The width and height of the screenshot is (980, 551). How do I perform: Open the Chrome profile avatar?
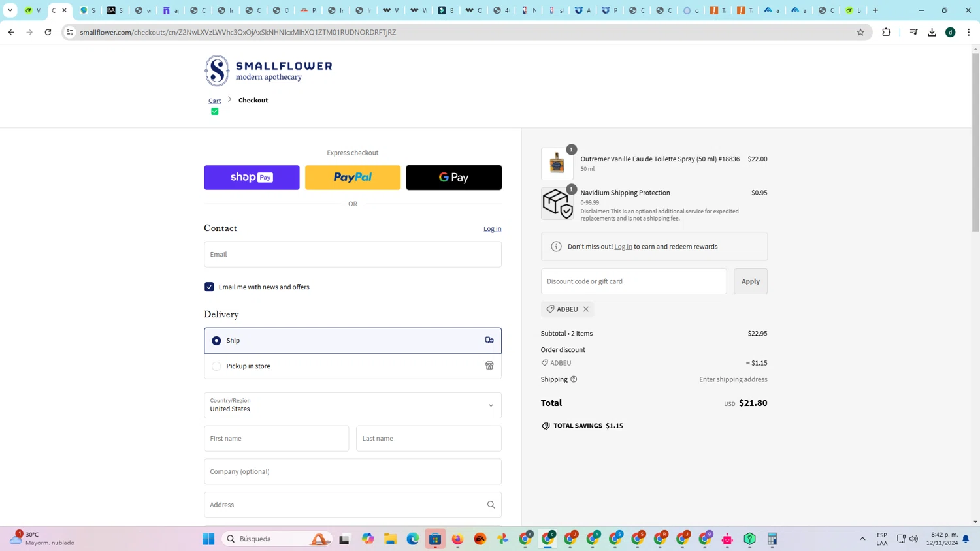pyautogui.click(x=951, y=32)
